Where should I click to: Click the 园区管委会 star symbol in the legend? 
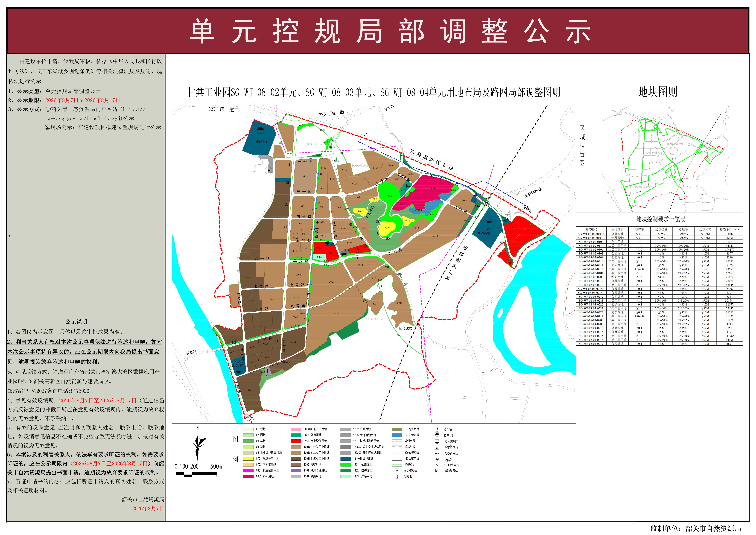pos(397,470)
